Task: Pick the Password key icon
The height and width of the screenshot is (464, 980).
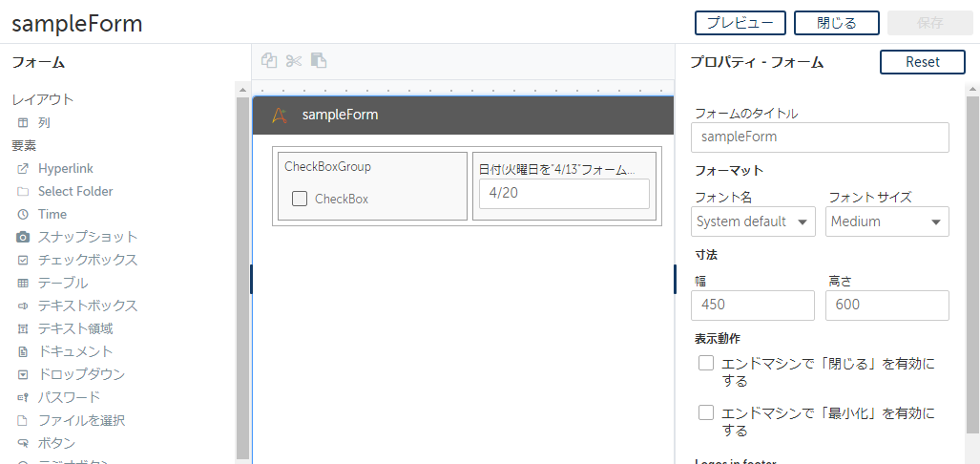Action: pyautogui.click(x=23, y=398)
